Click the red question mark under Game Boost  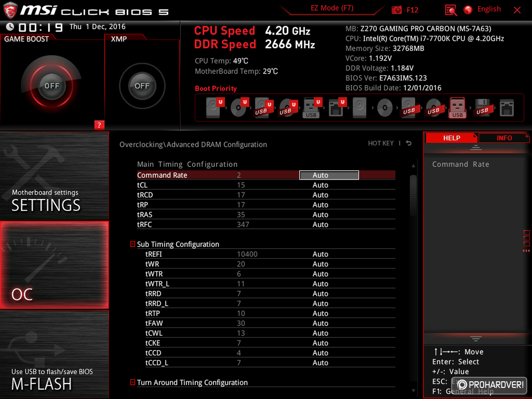pyautogui.click(x=99, y=125)
